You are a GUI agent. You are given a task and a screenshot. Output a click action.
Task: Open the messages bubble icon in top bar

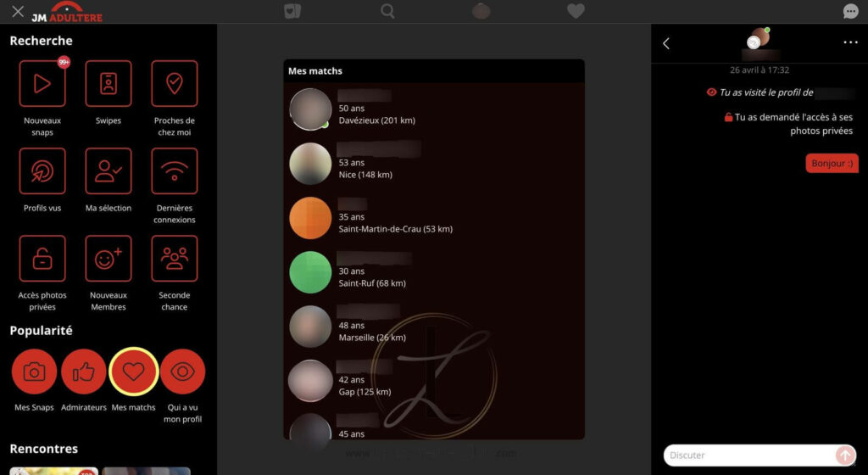click(x=850, y=11)
